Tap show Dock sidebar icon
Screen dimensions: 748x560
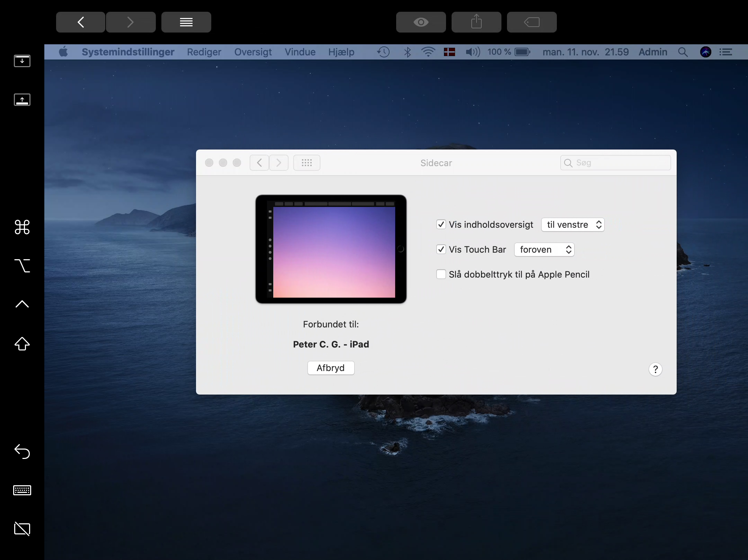[x=22, y=100]
